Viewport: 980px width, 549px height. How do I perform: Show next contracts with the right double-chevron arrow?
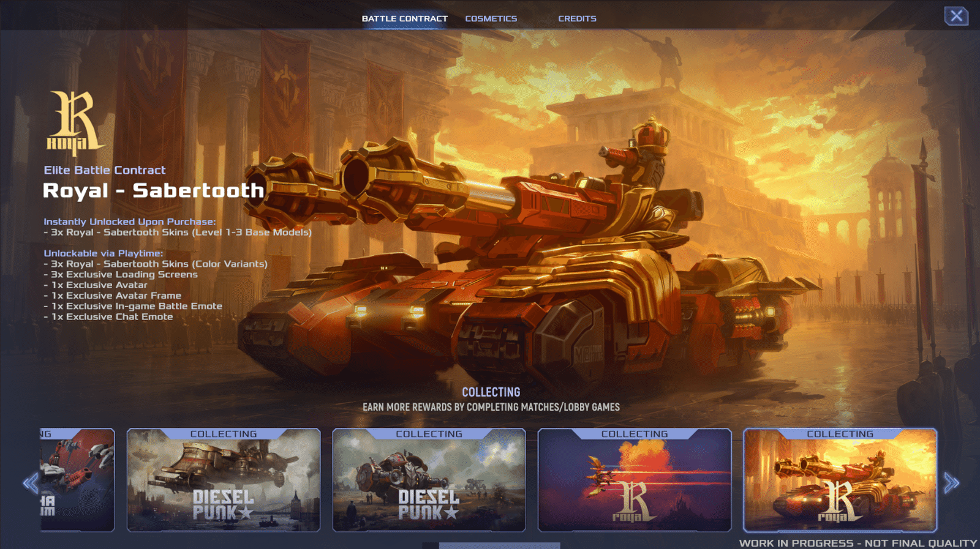951,483
